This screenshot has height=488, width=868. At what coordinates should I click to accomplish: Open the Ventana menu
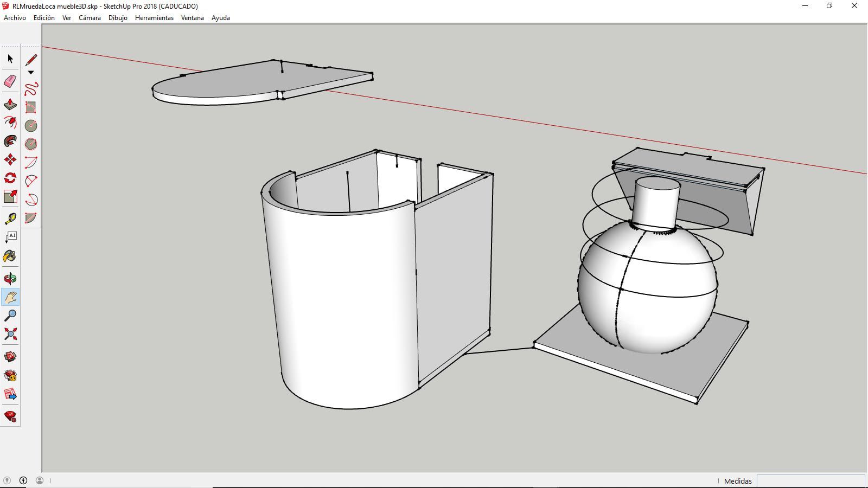pyautogui.click(x=192, y=18)
